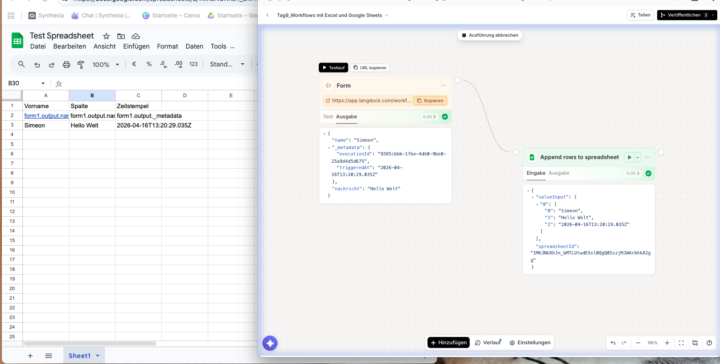Print the spreadsheet
Image resolution: width=720 pixels, height=364 pixels.
pos(66,65)
